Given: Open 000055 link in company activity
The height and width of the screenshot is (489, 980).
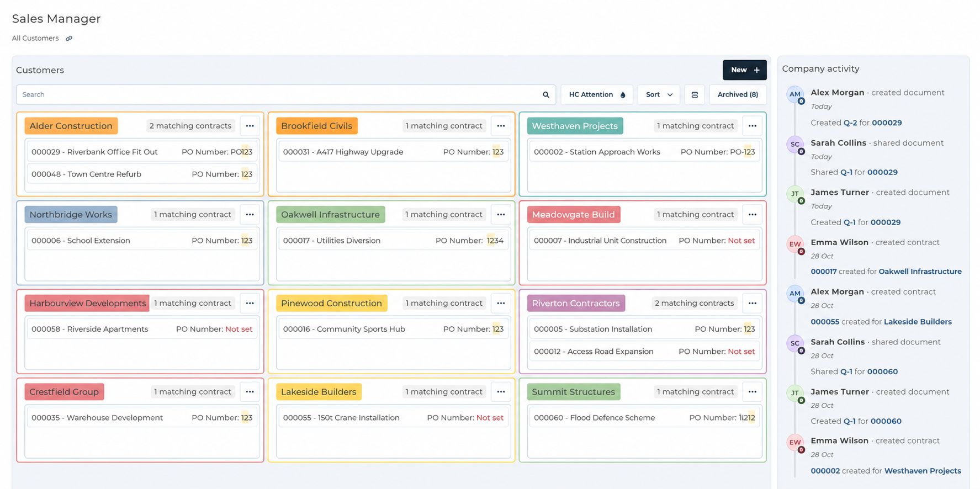Looking at the screenshot, I should tap(825, 322).
